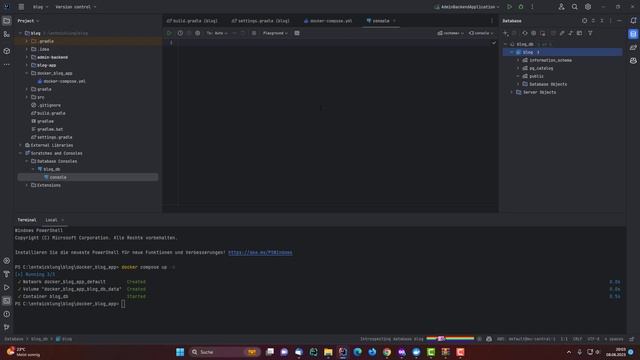Open the Problems tool window icon

[7, 314]
